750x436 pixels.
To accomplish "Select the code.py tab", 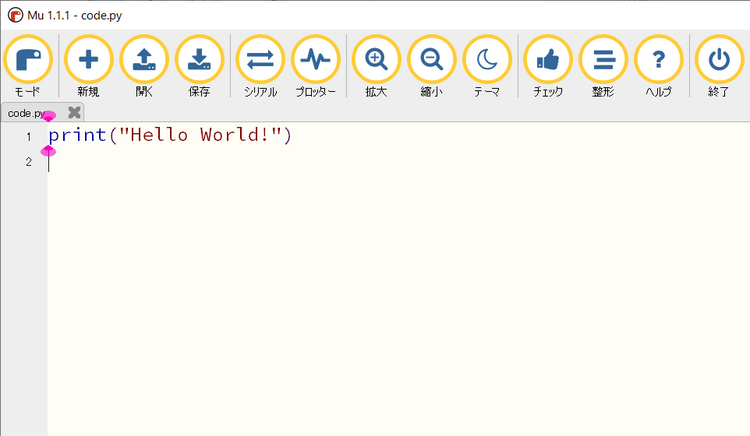I will tap(28, 113).
